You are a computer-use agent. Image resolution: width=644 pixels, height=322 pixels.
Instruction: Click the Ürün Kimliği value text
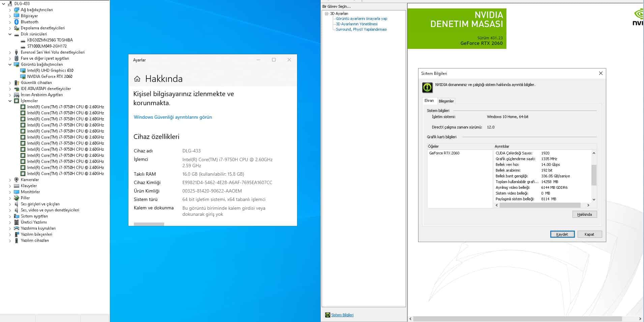(x=212, y=191)
